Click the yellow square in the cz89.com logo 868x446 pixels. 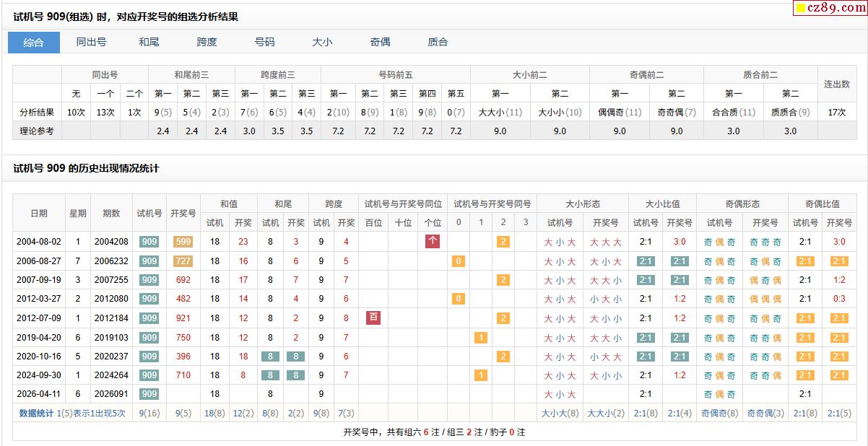point(800,9)
